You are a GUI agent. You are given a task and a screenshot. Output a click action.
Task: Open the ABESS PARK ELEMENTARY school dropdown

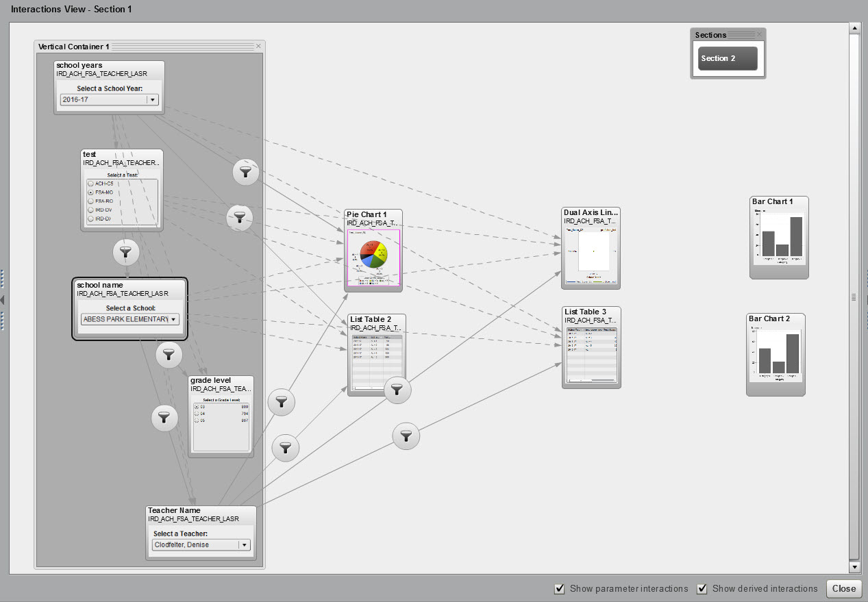tap(173, 319)
